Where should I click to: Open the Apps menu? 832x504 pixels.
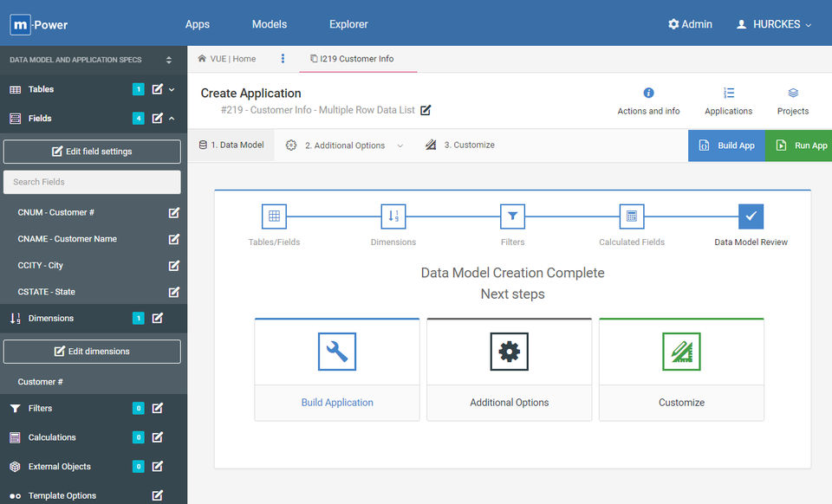click(198, 24)
